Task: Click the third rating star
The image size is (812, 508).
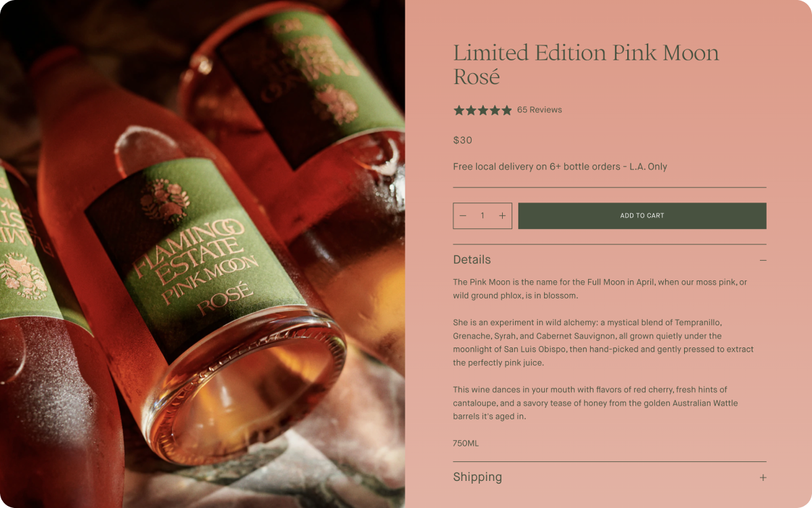Action: coord(482,110)
